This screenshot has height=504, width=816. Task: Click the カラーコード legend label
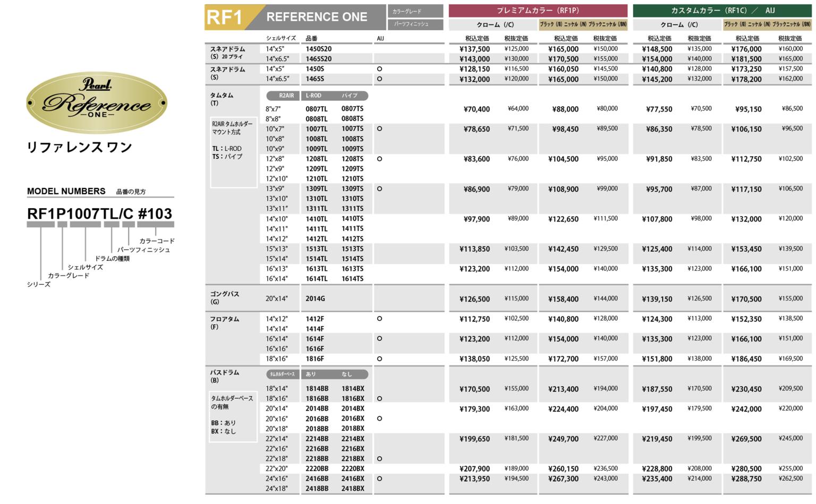pos(157,241)
